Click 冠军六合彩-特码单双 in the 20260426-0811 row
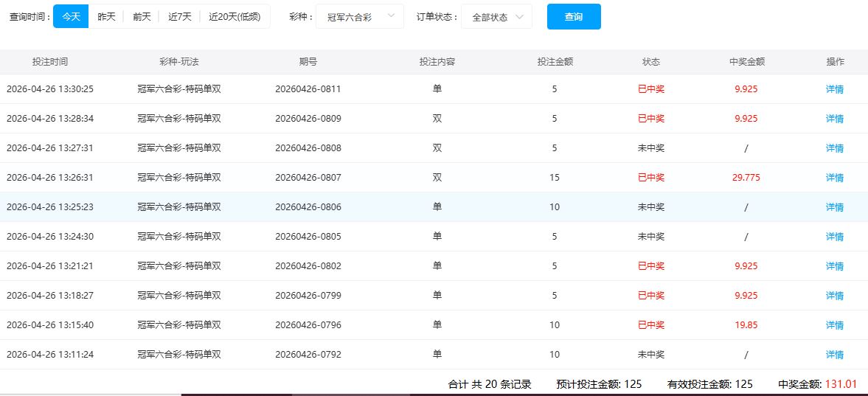This screenshot has height=396, width=868. pyautogui.click(x=179, y=89)
